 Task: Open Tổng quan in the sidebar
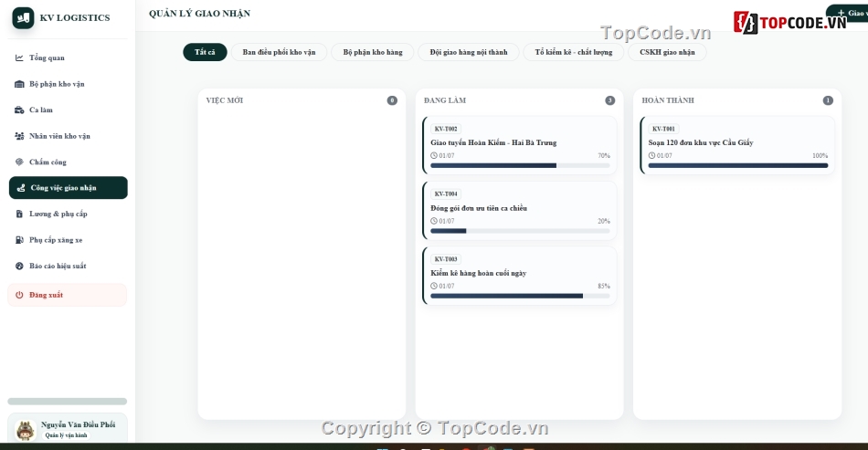tap(68, 58)
